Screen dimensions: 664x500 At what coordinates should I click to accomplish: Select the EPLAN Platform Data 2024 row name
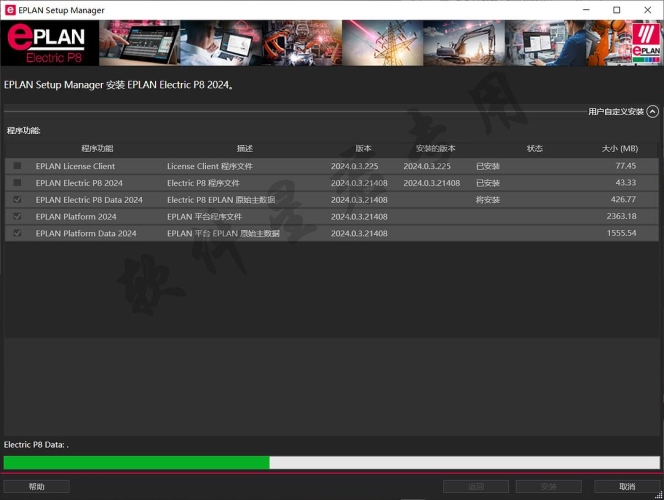tap(86, 233)
